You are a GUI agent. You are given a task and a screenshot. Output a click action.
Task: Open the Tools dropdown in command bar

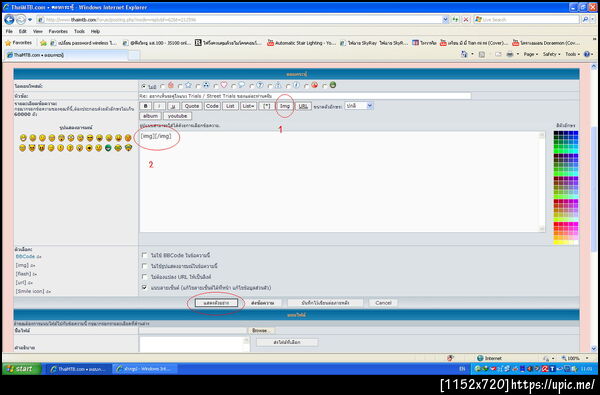pyautogui.click(x=572, y=54)
